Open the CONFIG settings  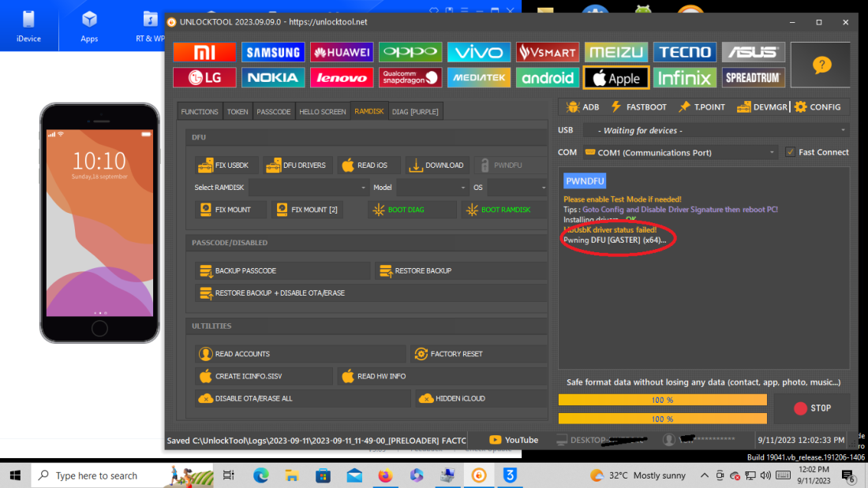coord(817,106)
